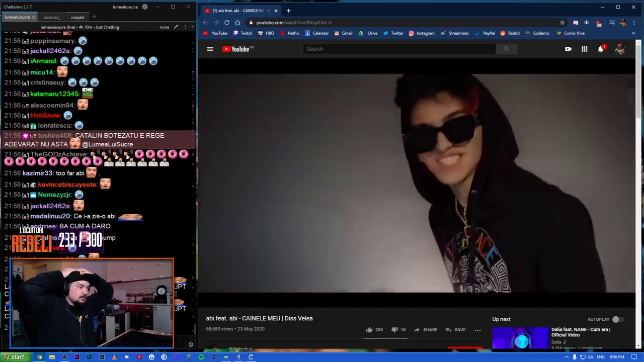Open YouTube create video icon
This screenshot has height=362, width=644.
pyautogui.click(x=568, y=49)
